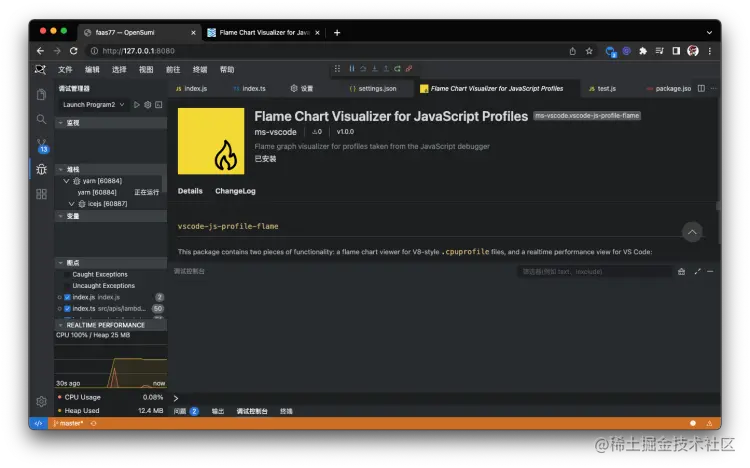Click the ms-vscode publisher name
Image resolution: width=750 pixels, height=468 pixels.
275,132
